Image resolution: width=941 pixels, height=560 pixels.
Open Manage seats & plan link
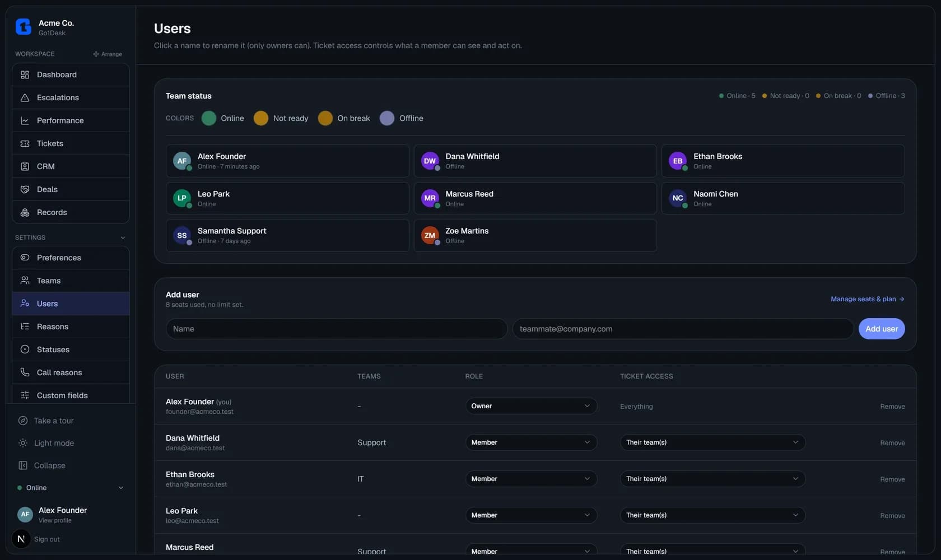(x=868, y=299)
